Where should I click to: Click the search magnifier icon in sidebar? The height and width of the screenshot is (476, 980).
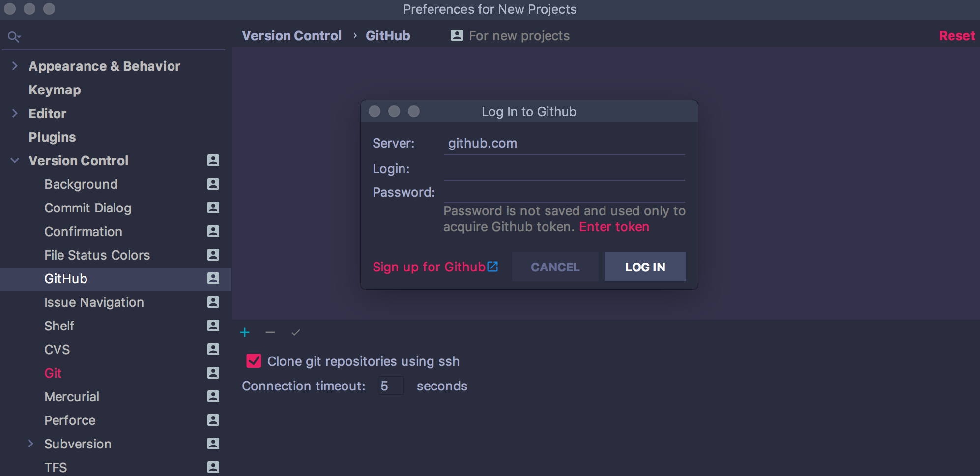point(14,37)
